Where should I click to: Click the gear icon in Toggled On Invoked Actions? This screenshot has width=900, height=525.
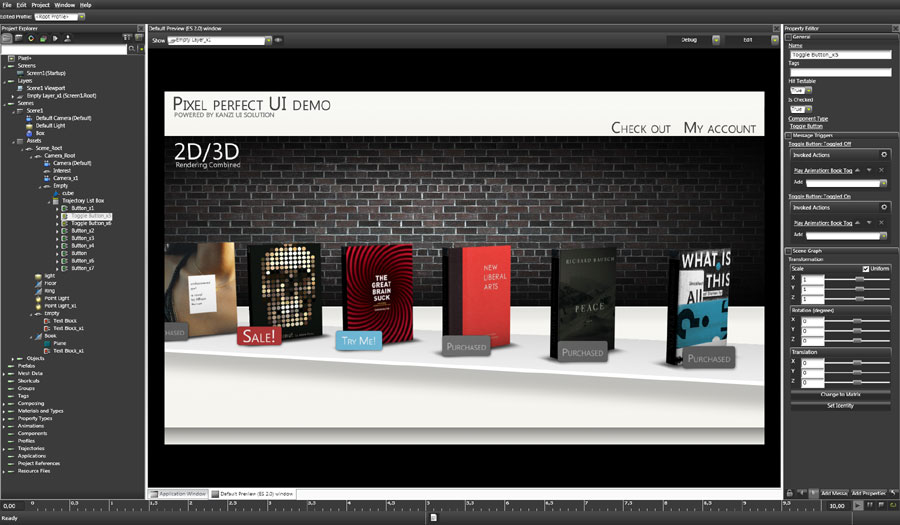tap(884, 207)
